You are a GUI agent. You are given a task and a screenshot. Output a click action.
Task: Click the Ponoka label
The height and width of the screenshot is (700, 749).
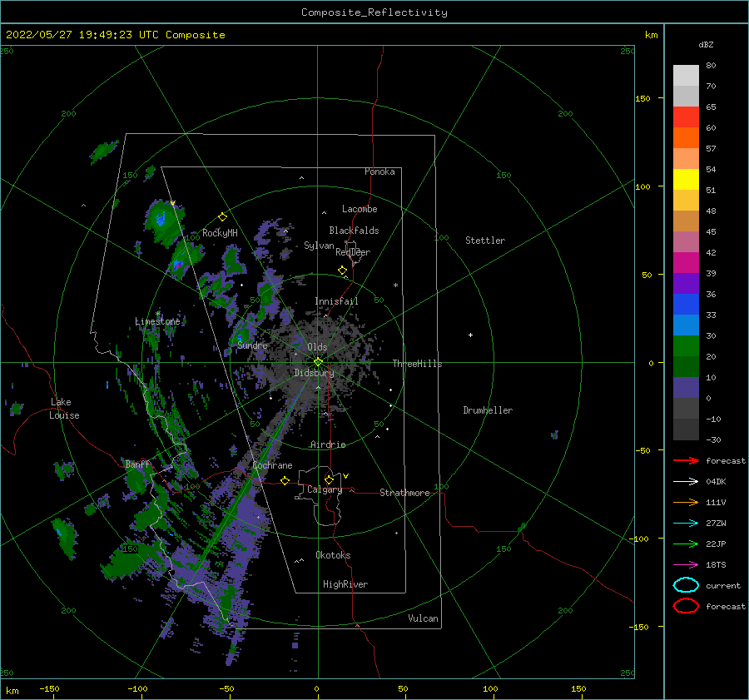[379, 171]
